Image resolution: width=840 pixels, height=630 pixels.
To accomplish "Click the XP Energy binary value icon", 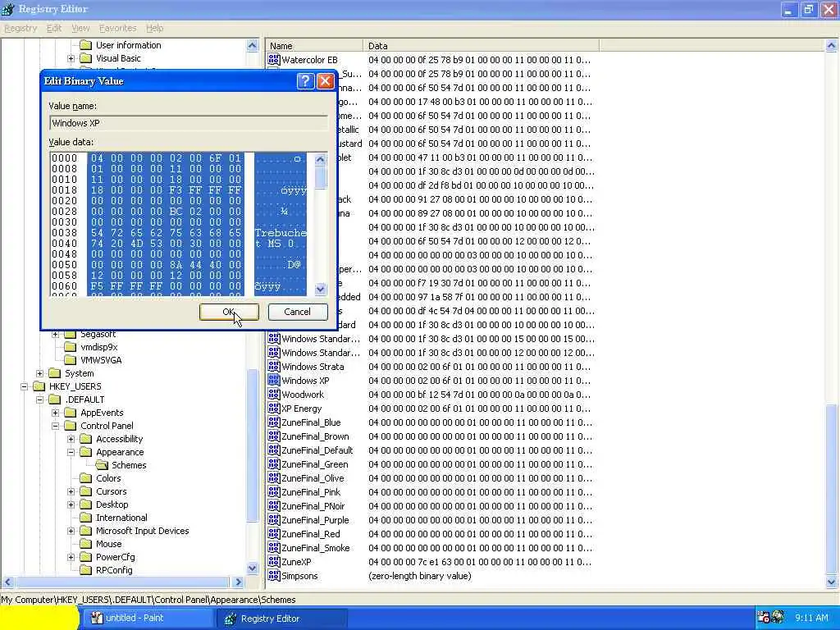I will pyautogui.click(x=274, y=409).
